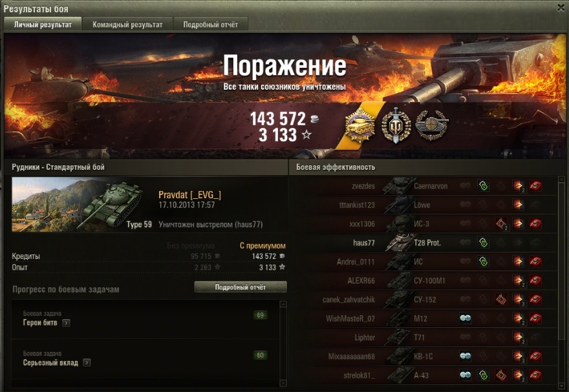
Task: Click the tasks list scroll up arrow
Action: 283,304
